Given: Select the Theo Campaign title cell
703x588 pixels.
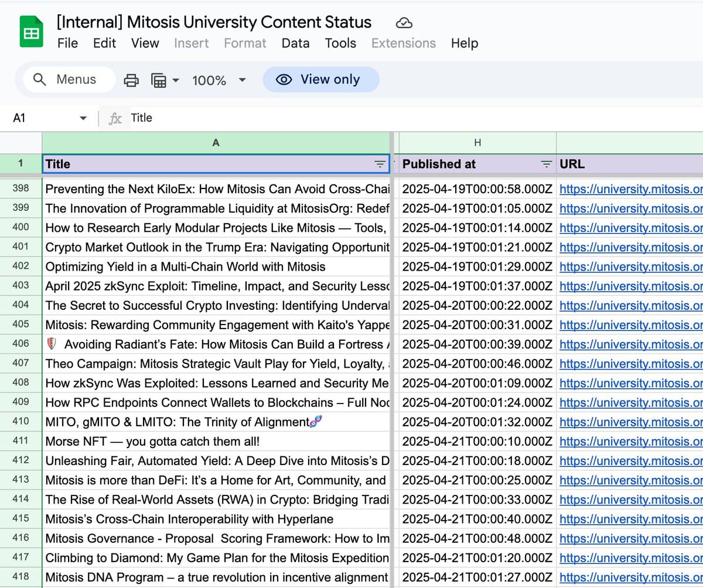Looking at the screenshot, I should click(216, 364).
